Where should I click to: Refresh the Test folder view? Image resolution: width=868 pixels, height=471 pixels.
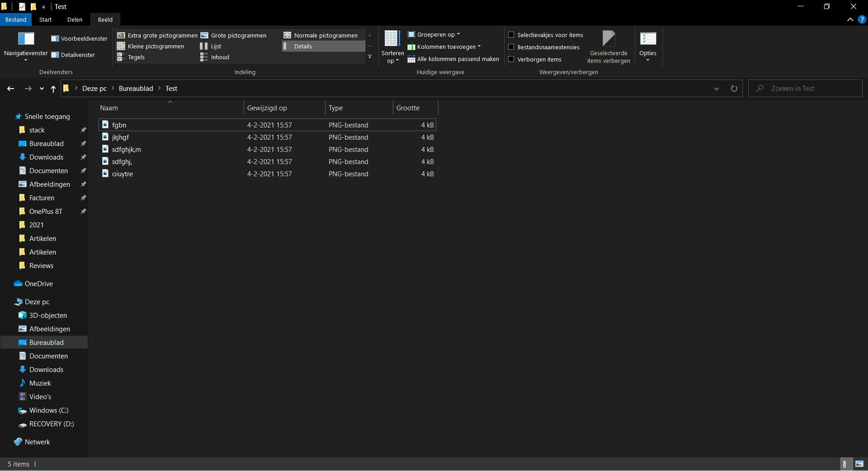tap(734, 89)
